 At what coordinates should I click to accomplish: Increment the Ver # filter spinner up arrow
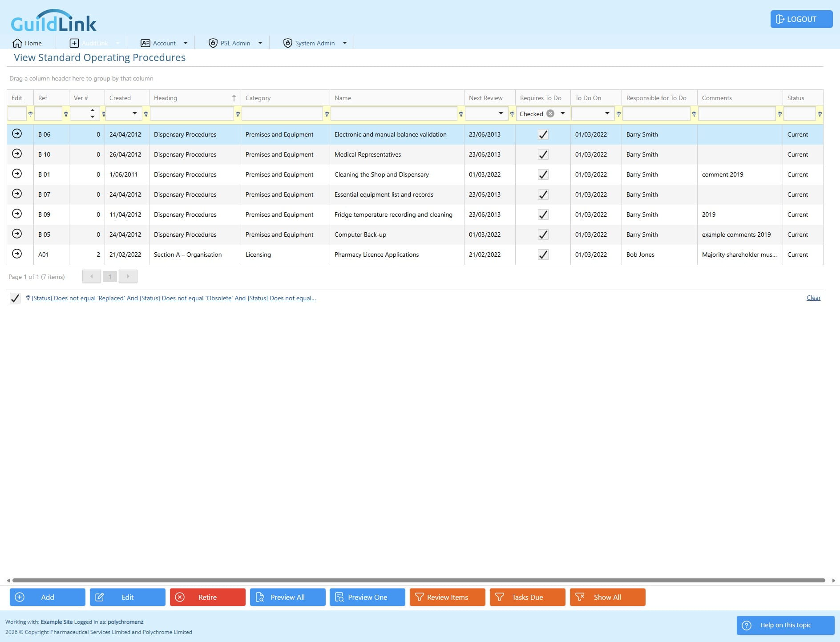(x=93, y=110)
